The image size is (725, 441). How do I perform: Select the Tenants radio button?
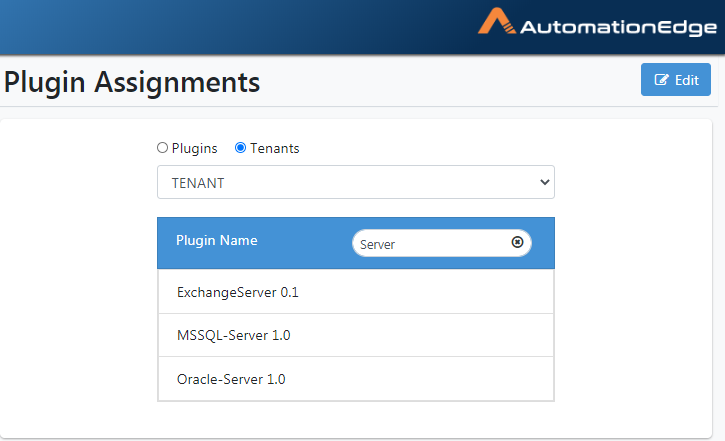[x=240, y=147]
